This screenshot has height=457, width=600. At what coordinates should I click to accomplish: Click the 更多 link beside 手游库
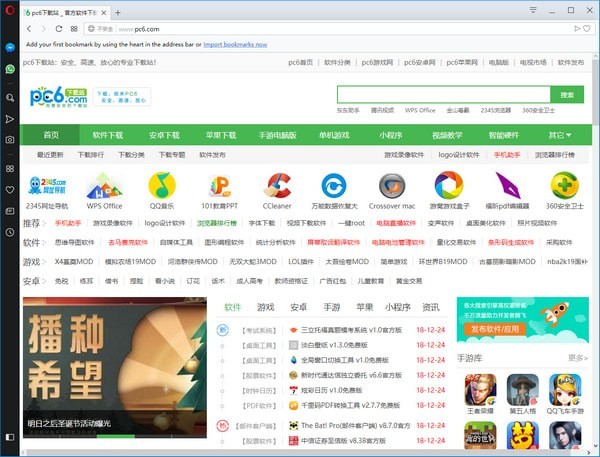point(578,358)
